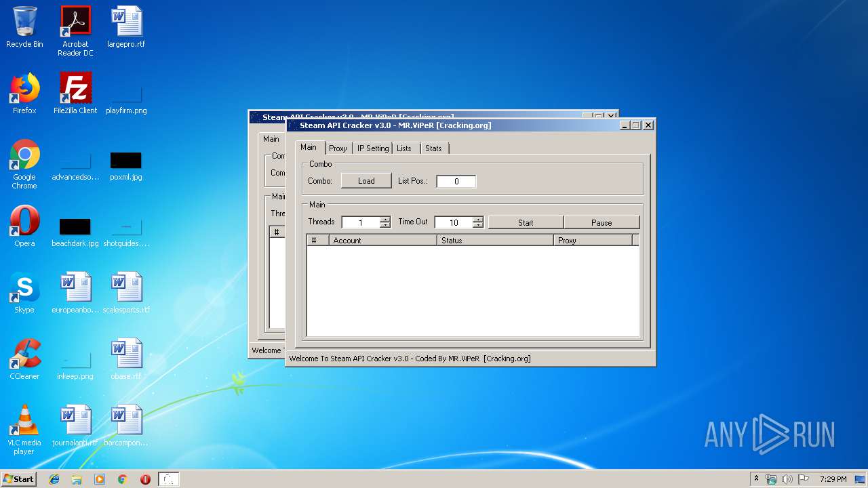Image resolution: width=868 pixels, height=488 pixels.
Task: Decrease Threads with down arrow
Action: pos(385,225)
